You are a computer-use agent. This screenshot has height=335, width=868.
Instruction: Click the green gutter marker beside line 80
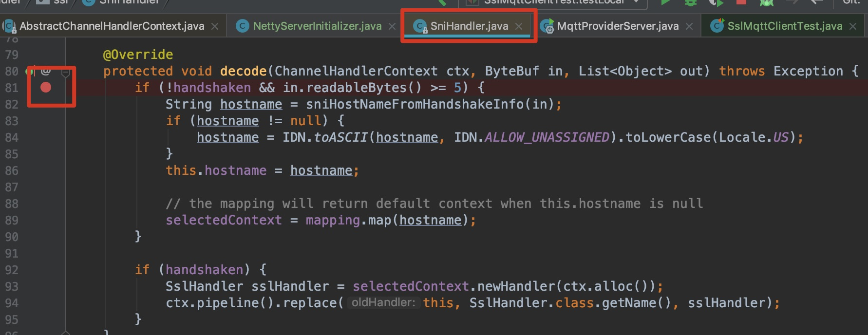click(28, 71)
